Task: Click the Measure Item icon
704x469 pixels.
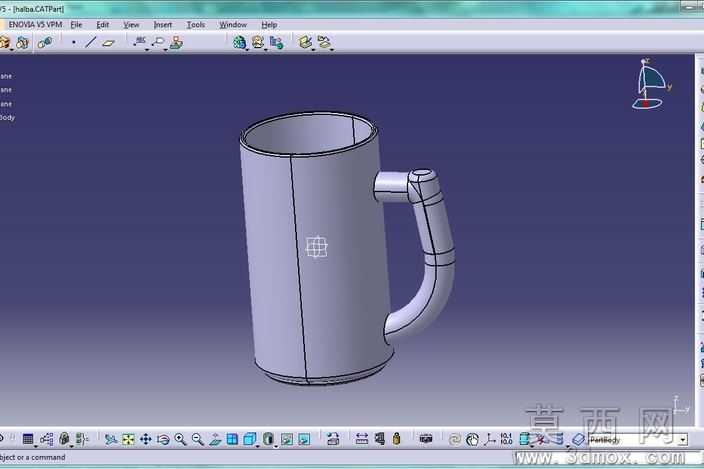Action: tap(380, 439)
